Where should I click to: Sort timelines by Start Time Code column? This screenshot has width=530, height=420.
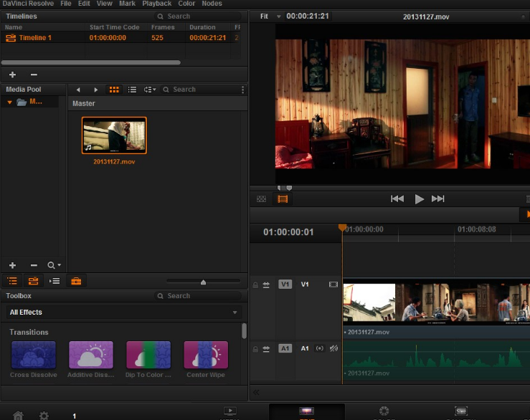coord(114,27)
